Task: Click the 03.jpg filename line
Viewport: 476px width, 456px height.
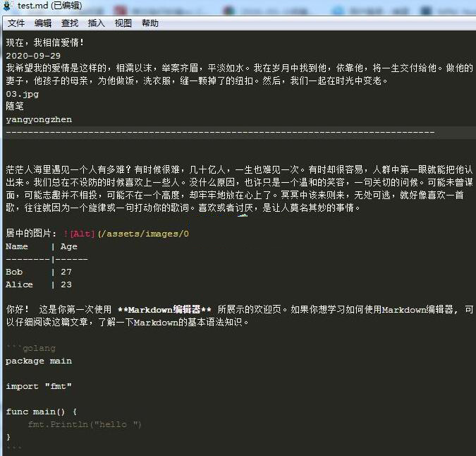Action: point(22,94)
